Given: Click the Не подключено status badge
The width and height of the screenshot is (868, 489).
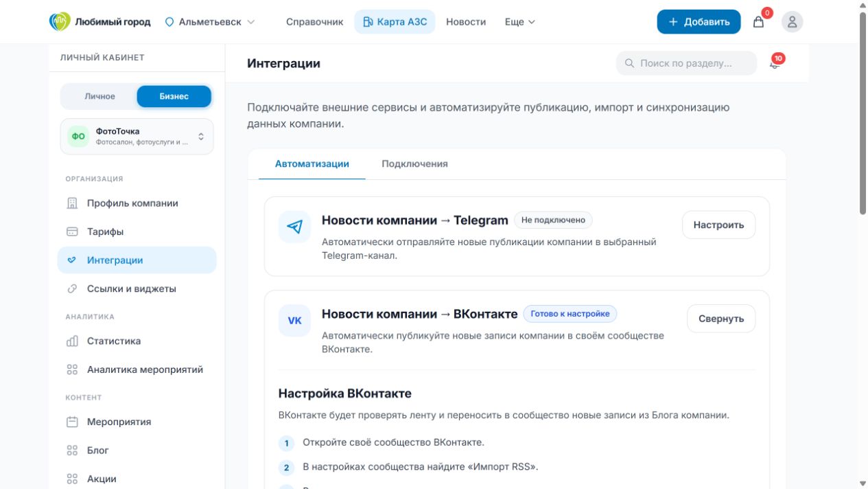Looking at the screenshot, I should pos(553,220).
